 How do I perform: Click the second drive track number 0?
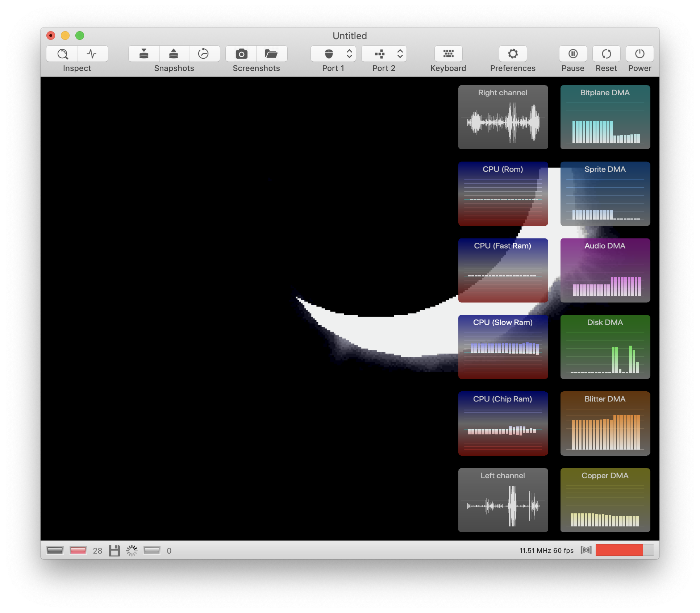click(169, 551)
